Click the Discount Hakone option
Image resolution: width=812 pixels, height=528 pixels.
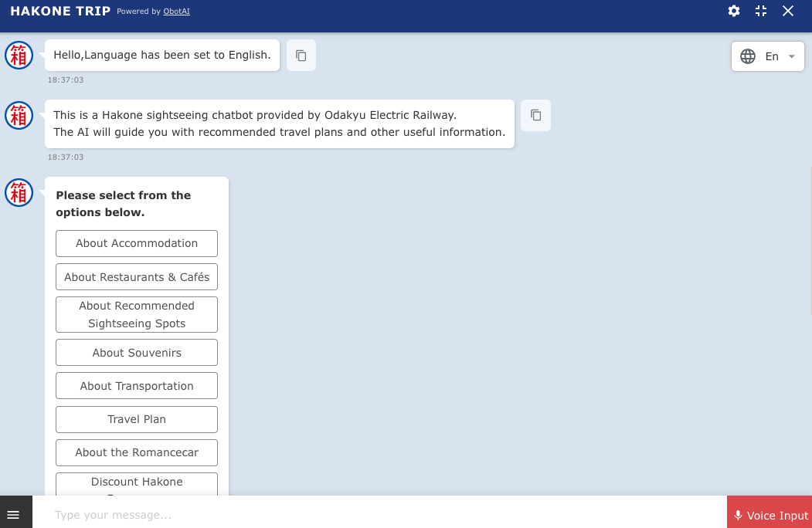[137, 483]
